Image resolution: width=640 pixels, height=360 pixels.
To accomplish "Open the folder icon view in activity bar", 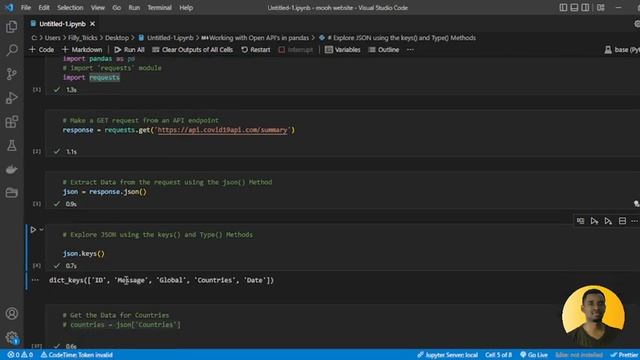I will tap(11, 192).
